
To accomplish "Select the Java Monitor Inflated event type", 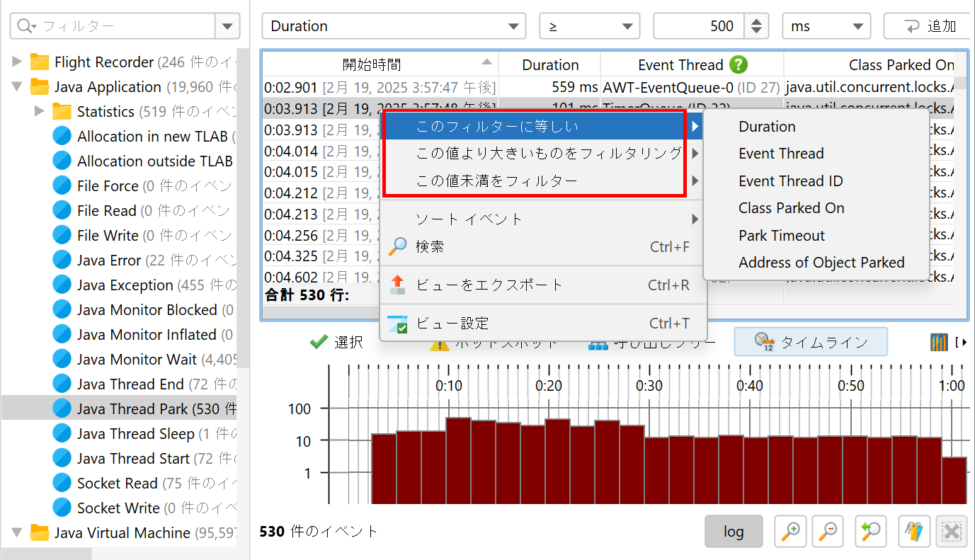I will coord(144,335).
